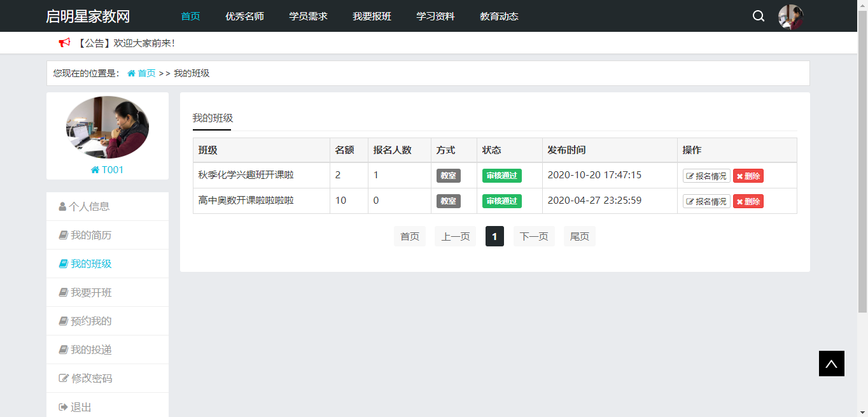Click pagination 下一页 button
This screenshot has height=417, width=868.
pyautogui.click(x=534, y=236)
